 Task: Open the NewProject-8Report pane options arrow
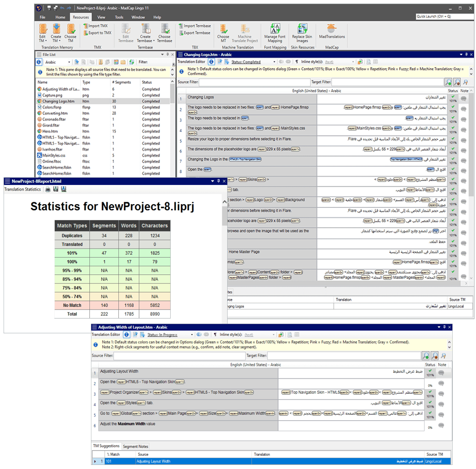212,181
